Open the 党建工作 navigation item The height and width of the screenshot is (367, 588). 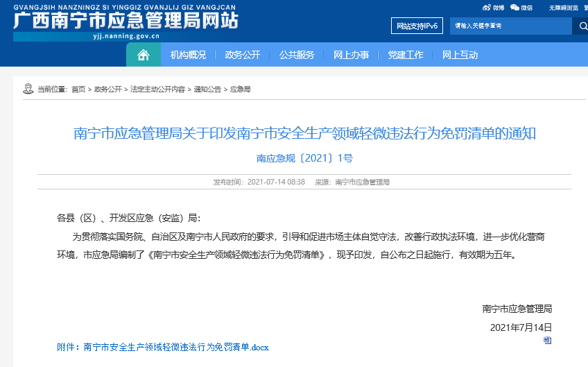406,55
